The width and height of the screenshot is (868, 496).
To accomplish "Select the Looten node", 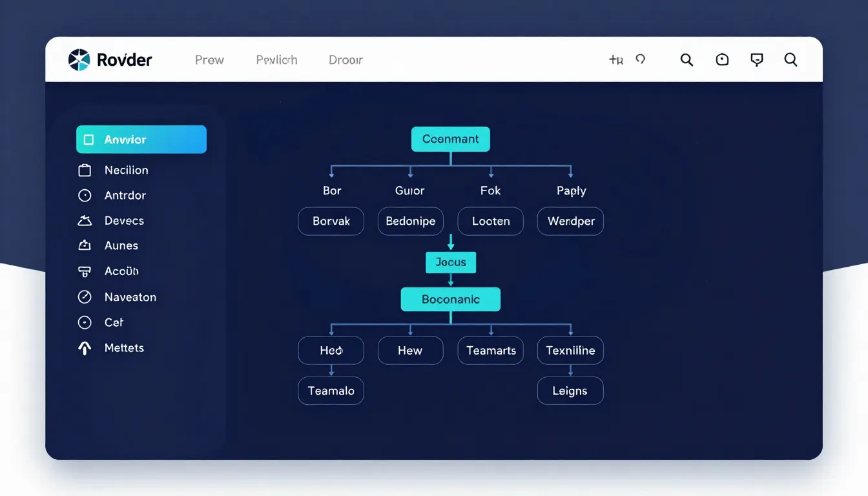I will tap(491, 221).
